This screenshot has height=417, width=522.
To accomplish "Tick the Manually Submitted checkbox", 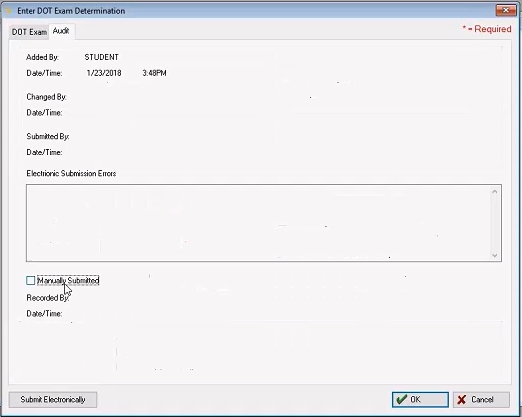I will (30, 280).
